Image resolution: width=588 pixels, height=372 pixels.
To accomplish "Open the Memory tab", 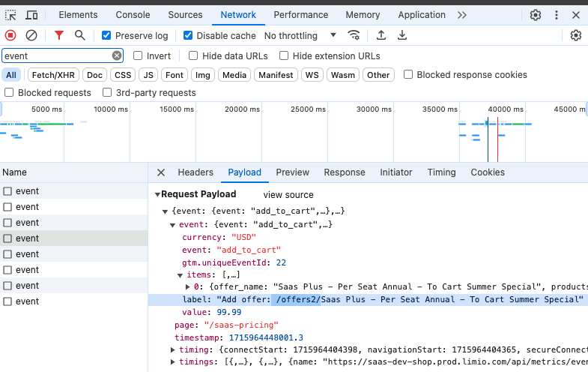I will pos(363,15).
